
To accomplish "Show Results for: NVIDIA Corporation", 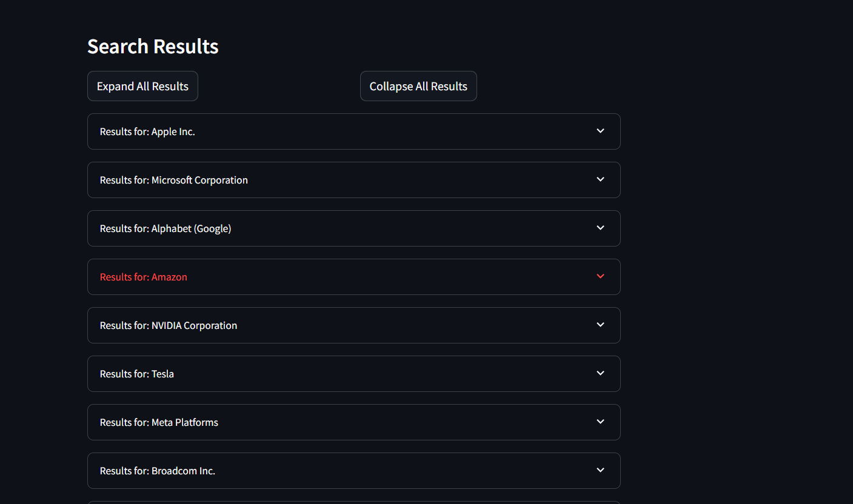I will pyautogui.click(x=354, y=325).
